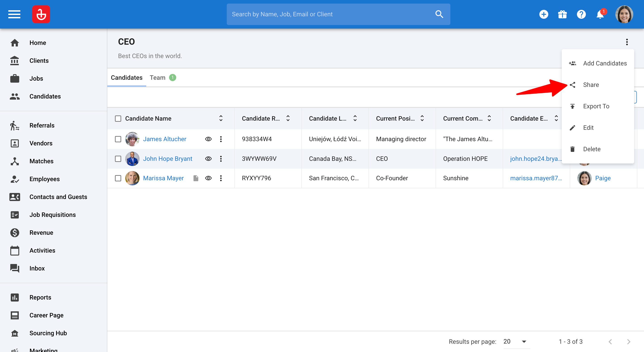Screen dimensions: 644x352
Task: Open Marissa Mayer's candidate profile link
Action: (163, 178)
